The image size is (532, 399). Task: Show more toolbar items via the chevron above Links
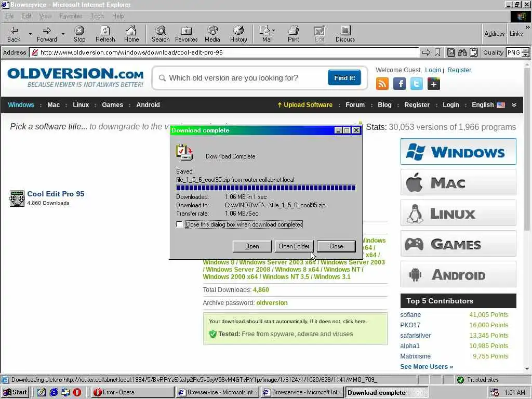pos(528,27)
